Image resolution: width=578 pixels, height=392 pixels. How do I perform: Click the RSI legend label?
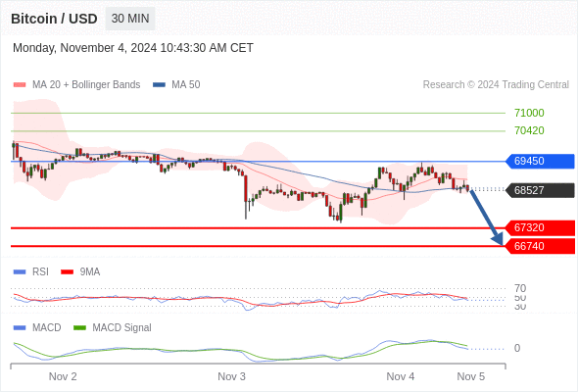click(40, 272)
